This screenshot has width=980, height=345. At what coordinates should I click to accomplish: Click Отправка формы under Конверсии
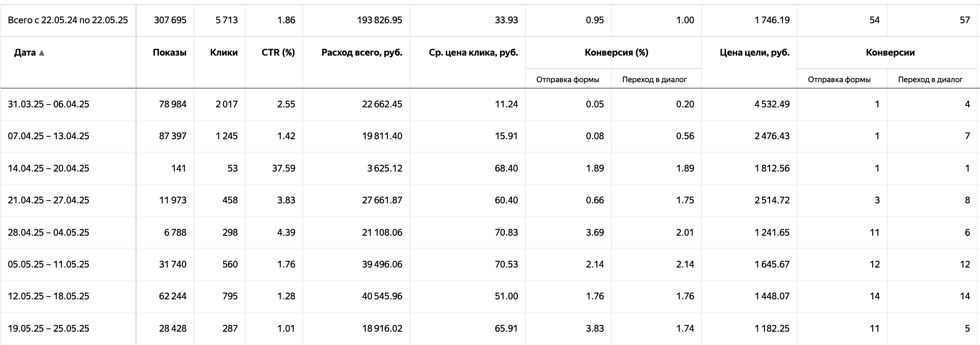click(x=839, y=79)
